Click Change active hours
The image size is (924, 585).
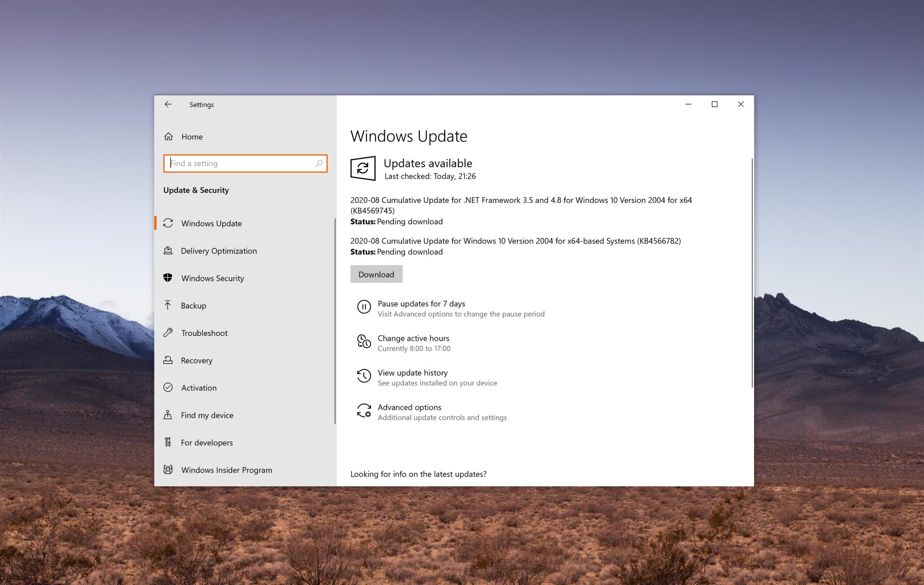point(413,338)
